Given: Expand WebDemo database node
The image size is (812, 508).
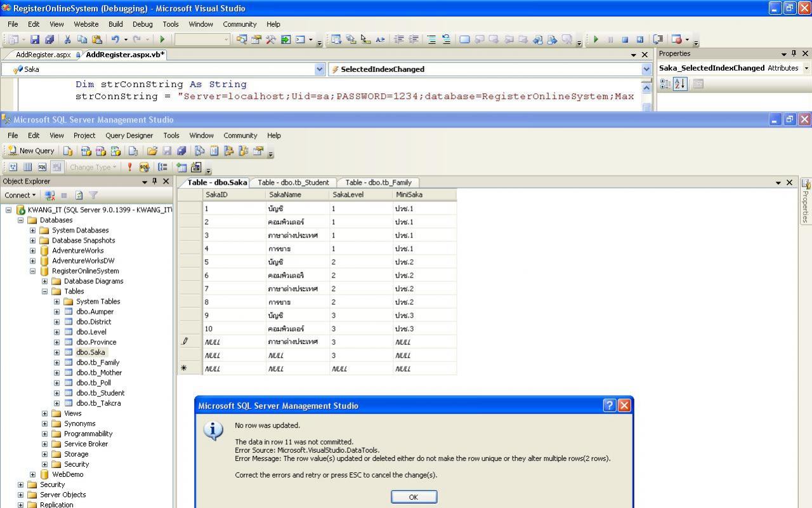Looking at the screenshot, I should (32, 474).
